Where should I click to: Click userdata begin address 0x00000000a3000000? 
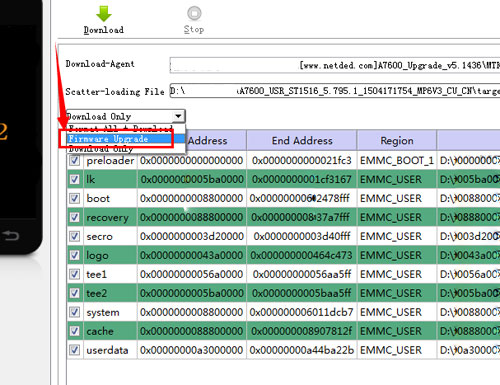192,350
